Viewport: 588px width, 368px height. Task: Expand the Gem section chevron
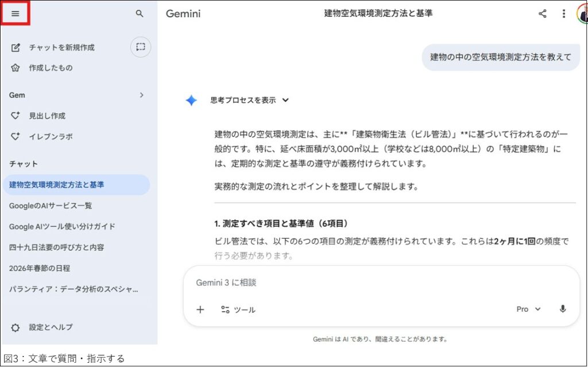[x=141, y=95]
